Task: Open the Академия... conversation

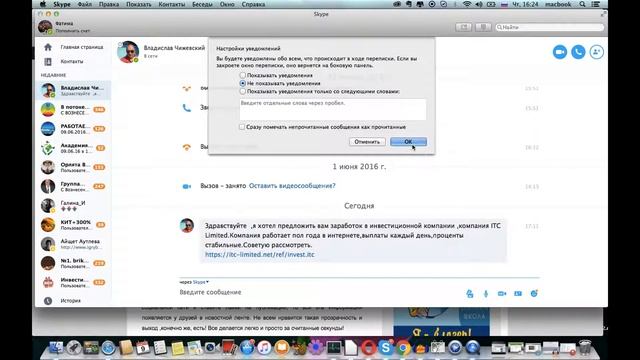Action: (73, 148)
